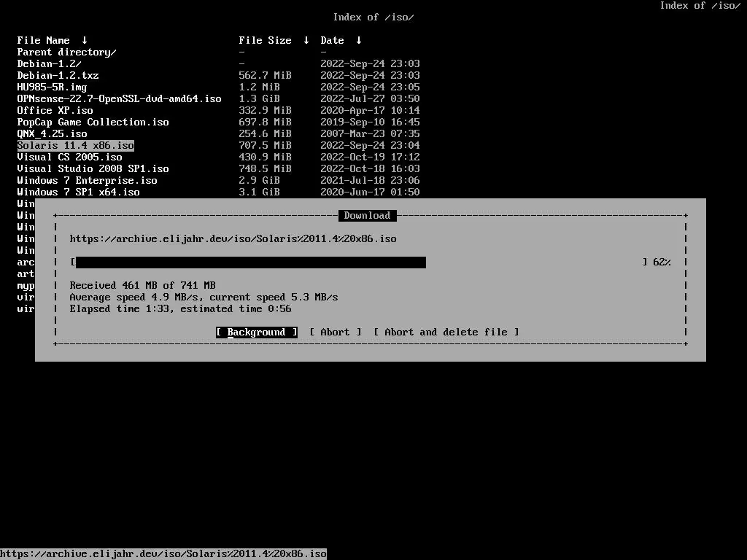This screenshot has width=747, height=560.
Task: Click Index of /iso/ title in top-right corner
Action: point(700,6)
